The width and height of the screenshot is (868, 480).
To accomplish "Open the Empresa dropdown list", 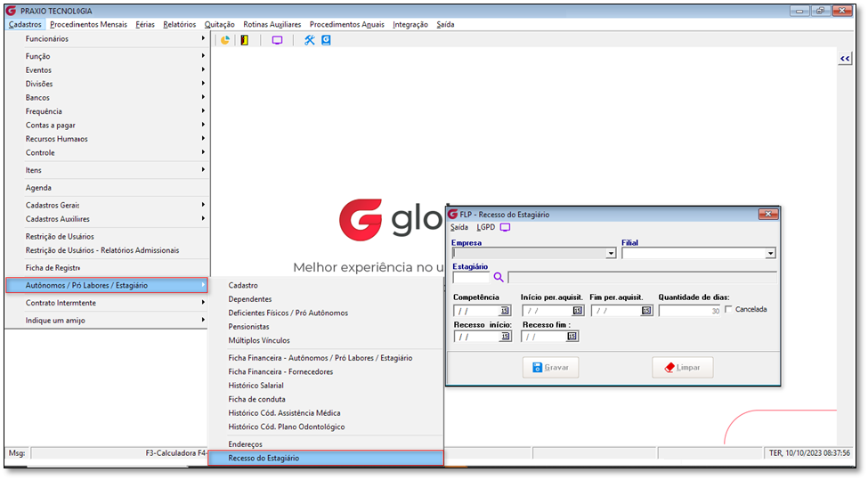I will [610, 254].
